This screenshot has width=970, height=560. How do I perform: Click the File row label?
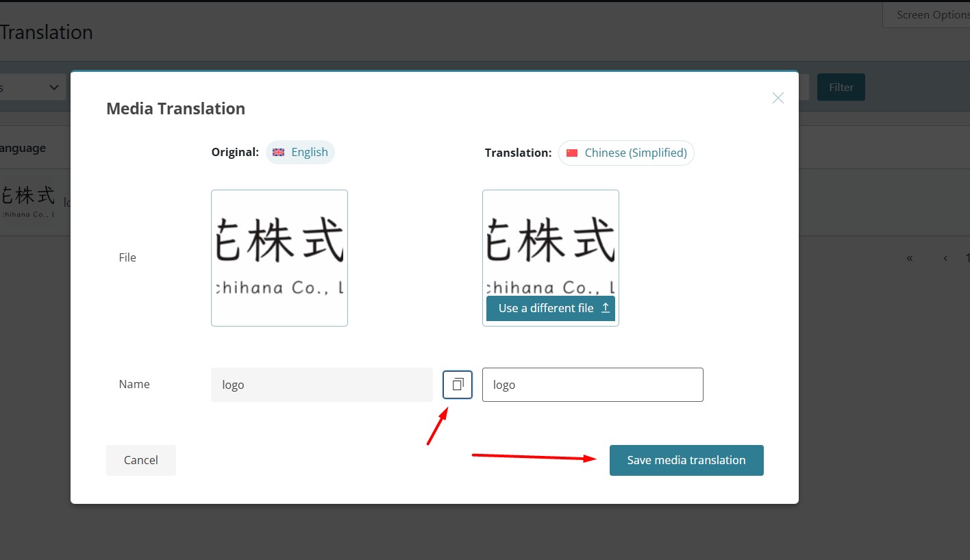click(x=127, y=257)
